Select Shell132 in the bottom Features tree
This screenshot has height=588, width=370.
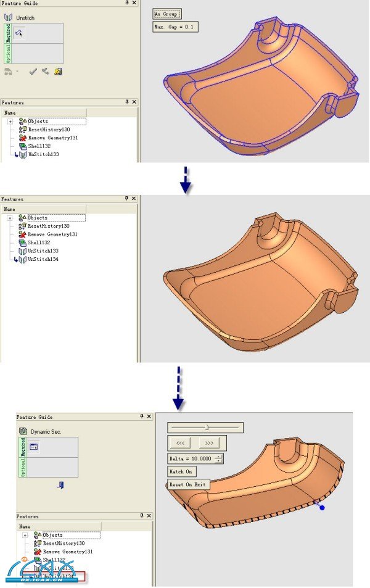click(x=54, y=560)
